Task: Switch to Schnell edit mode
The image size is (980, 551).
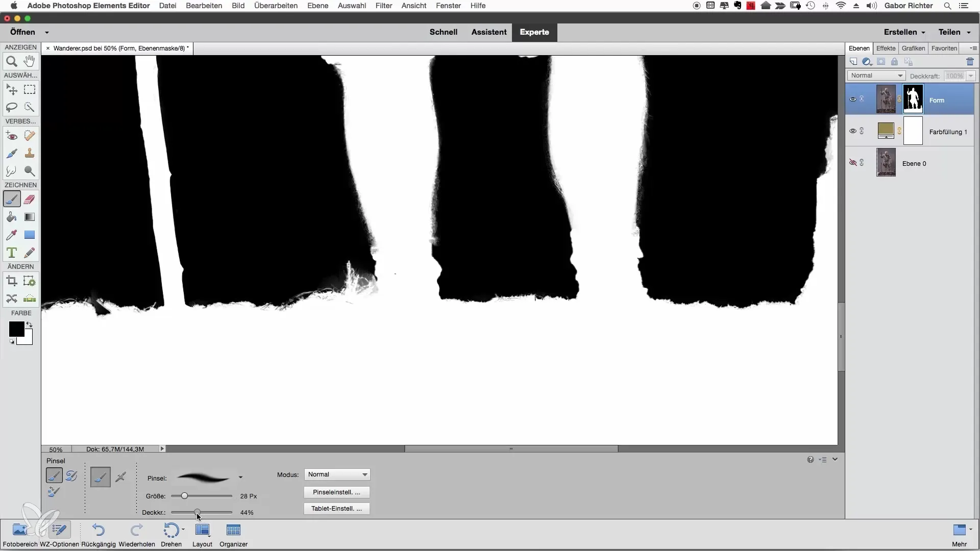Action: coord(443,32)
